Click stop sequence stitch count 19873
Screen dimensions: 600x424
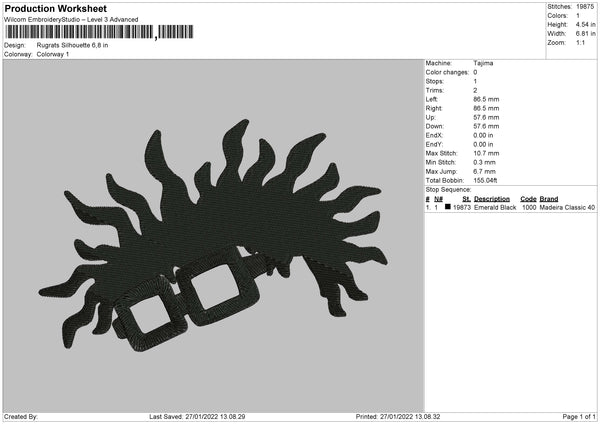[x=462, y=207]
